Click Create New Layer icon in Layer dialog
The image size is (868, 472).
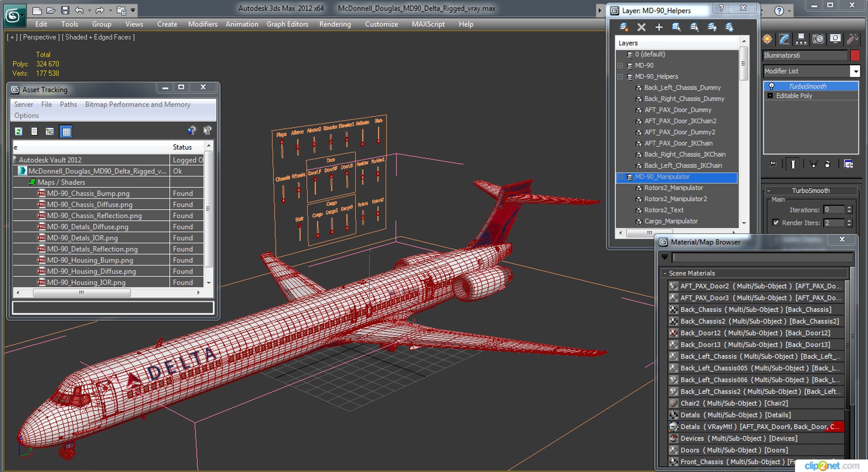[x=624, y=27]
